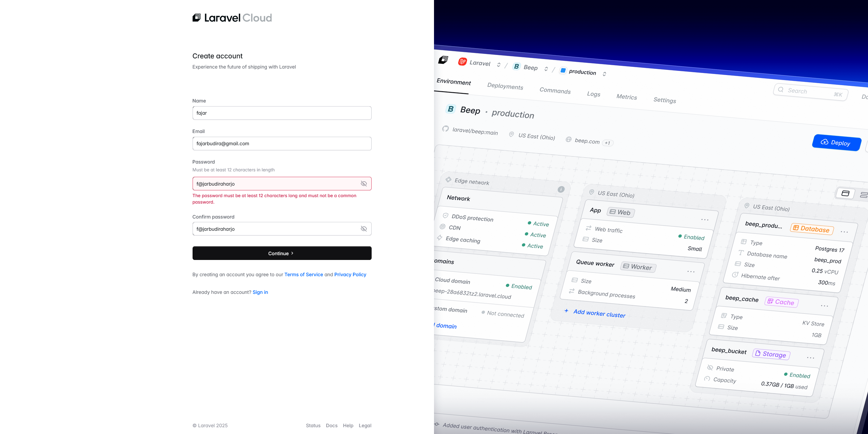Open the Queue worker more options menu

pyautogui.click(x=691, y=271)
